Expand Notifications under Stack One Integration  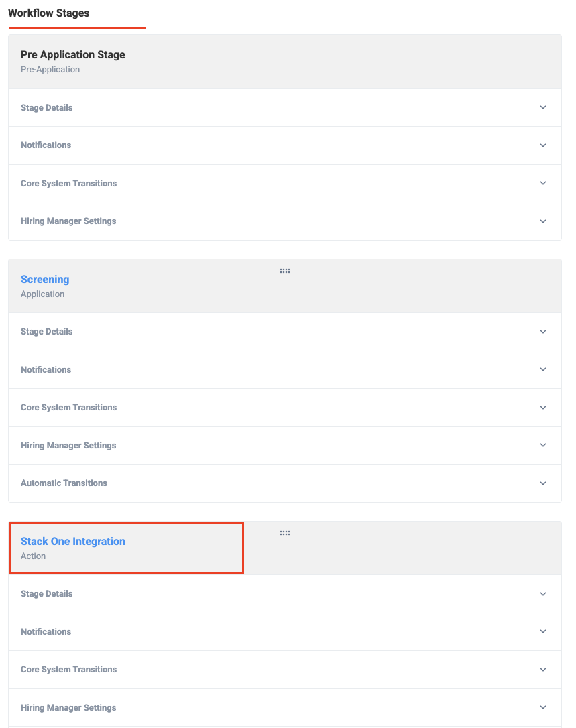[285, 632]
